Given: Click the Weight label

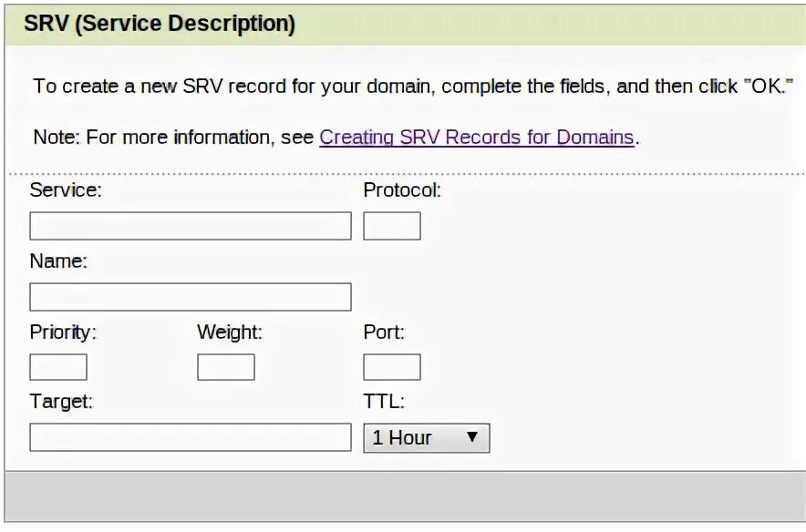Looking at the screenshot, I should (230, 332).
